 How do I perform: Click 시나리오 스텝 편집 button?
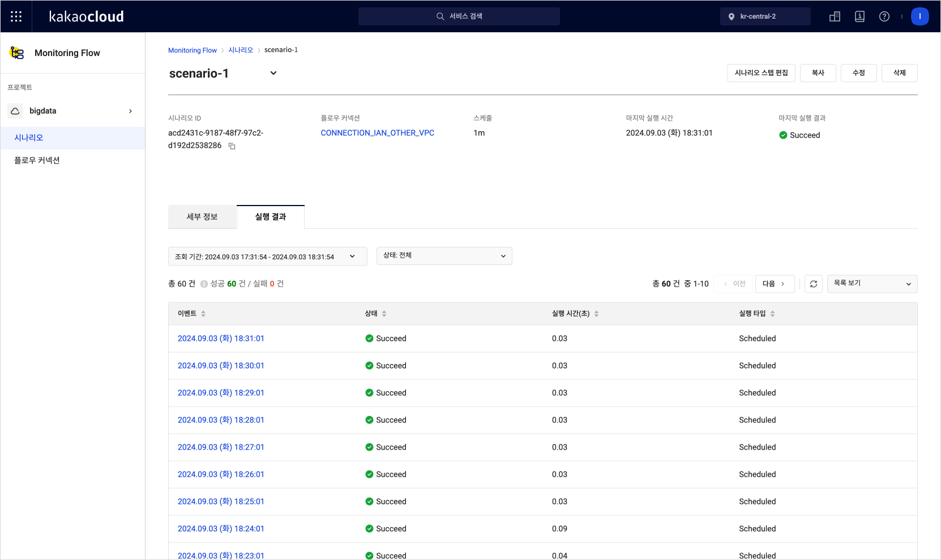click(x=762, y=73)
